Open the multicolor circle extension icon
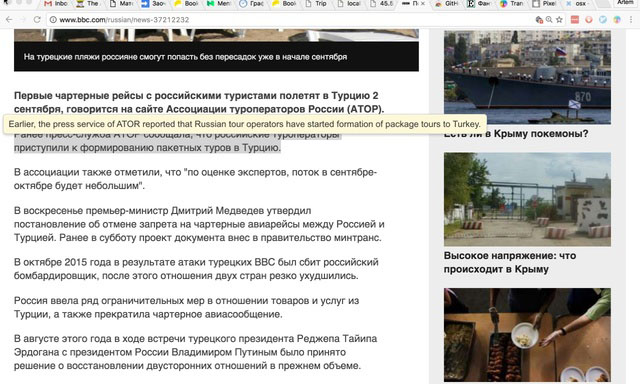This screenshot has height=384, width=640. (617, 20)
